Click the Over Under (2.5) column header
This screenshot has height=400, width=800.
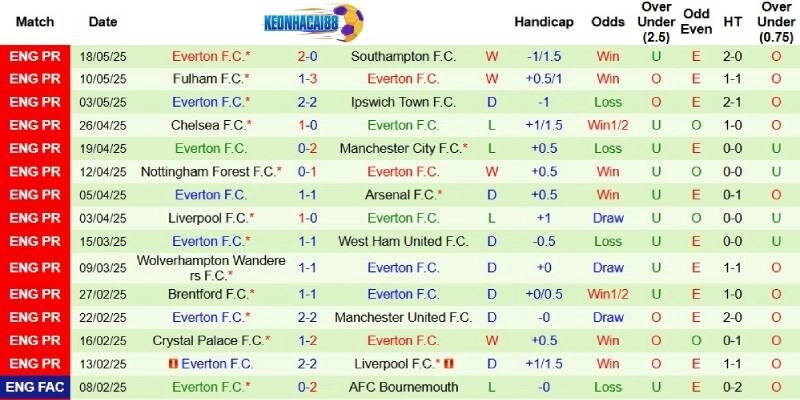pos(656,21)
